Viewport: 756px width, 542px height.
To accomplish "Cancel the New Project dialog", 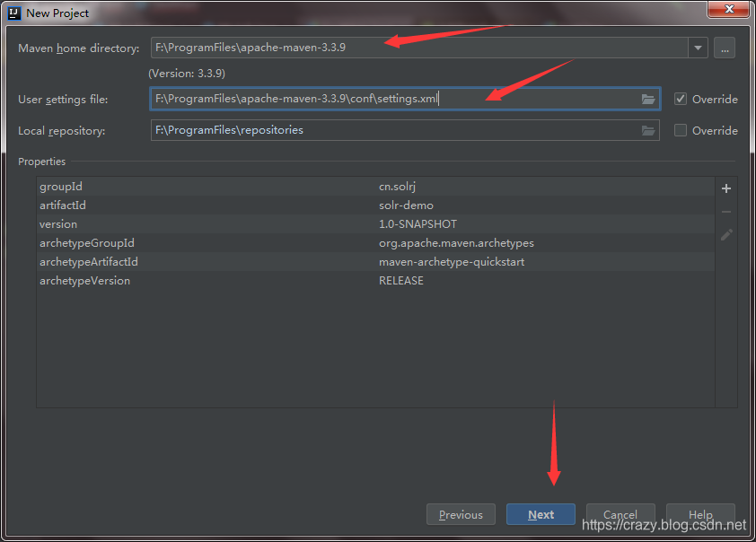I will [620, 514].
